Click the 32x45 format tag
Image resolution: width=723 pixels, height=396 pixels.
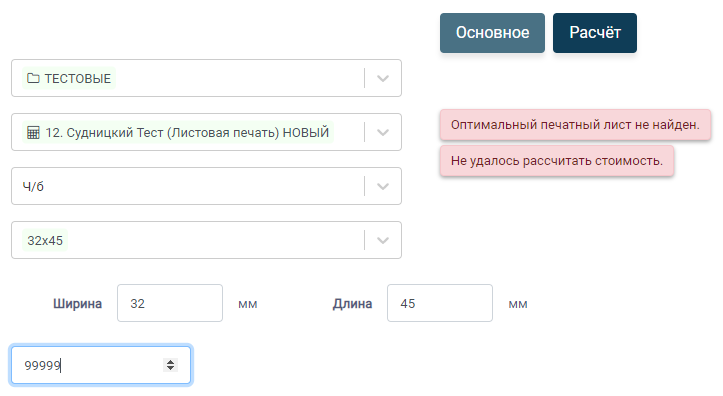point(45,240)
